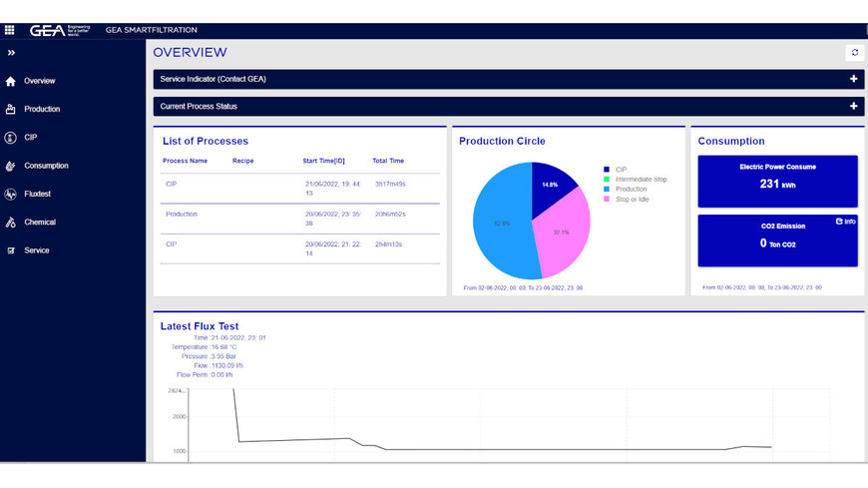This screenshot has width=868, height=488.
Task: Go to Overview menu item
Action: 39,81
